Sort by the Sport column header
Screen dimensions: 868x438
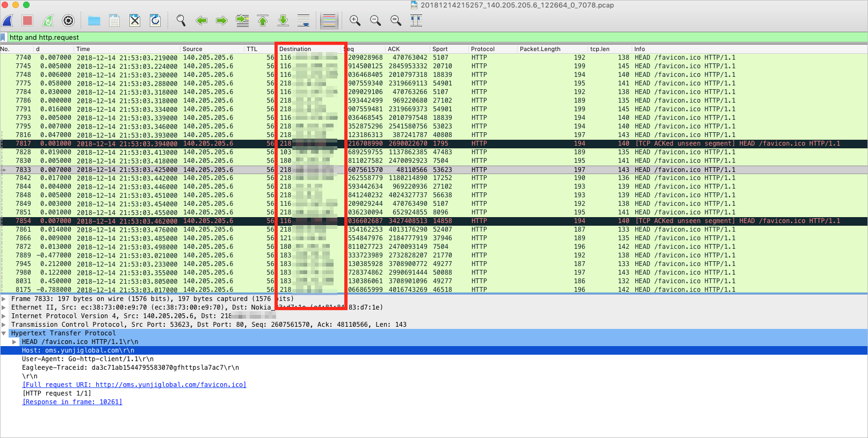[x=449, y=49]
